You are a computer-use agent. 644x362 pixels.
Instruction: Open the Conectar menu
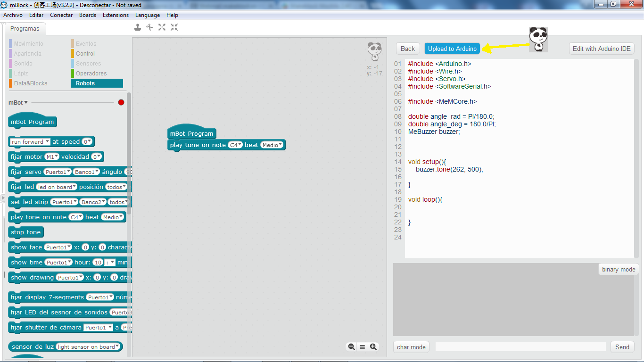point(62,15)
